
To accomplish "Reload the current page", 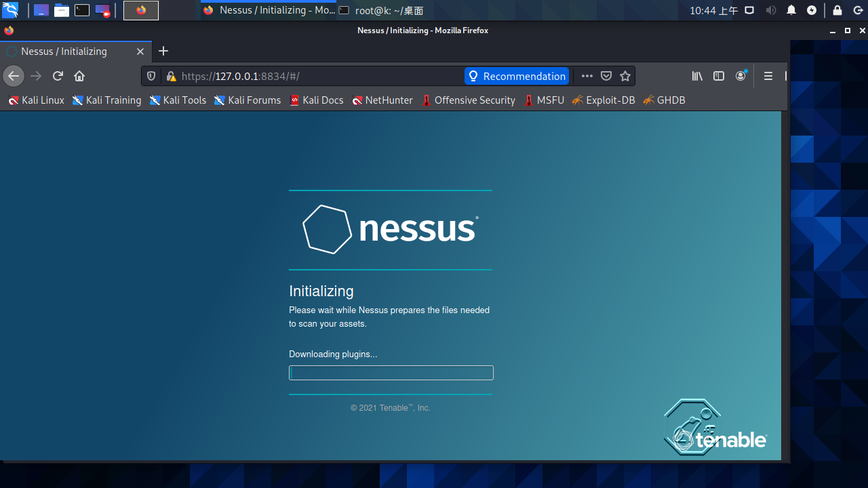I will [58, 76].
